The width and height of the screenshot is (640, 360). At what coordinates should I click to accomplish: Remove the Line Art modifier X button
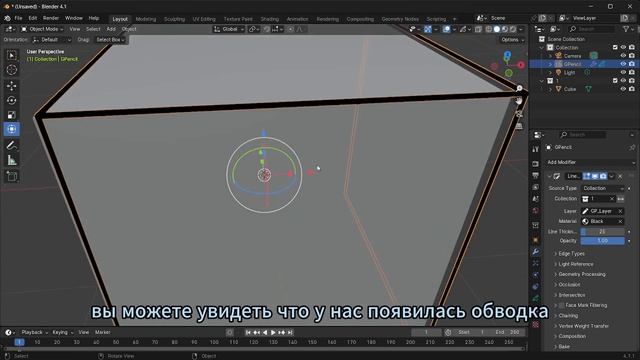[x=620, y=176]
